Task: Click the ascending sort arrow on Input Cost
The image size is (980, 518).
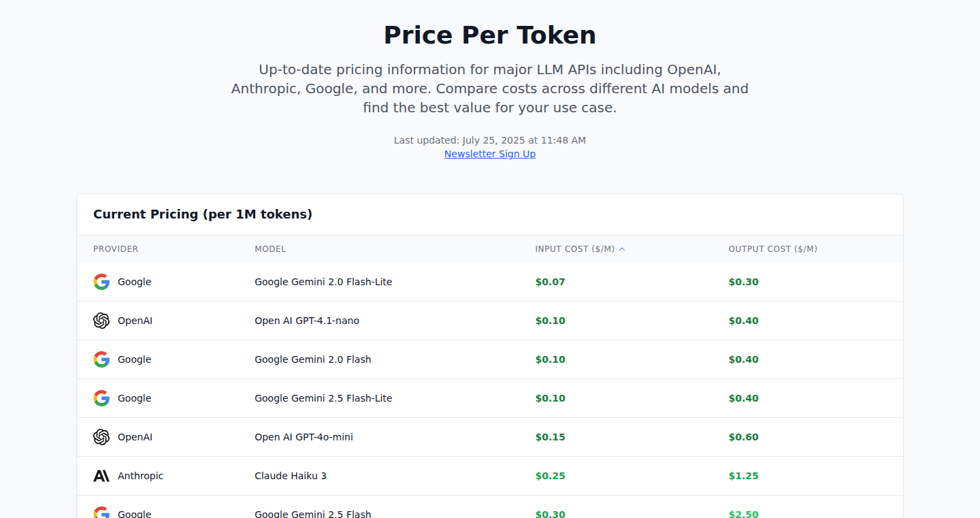Action: [622, 249]
